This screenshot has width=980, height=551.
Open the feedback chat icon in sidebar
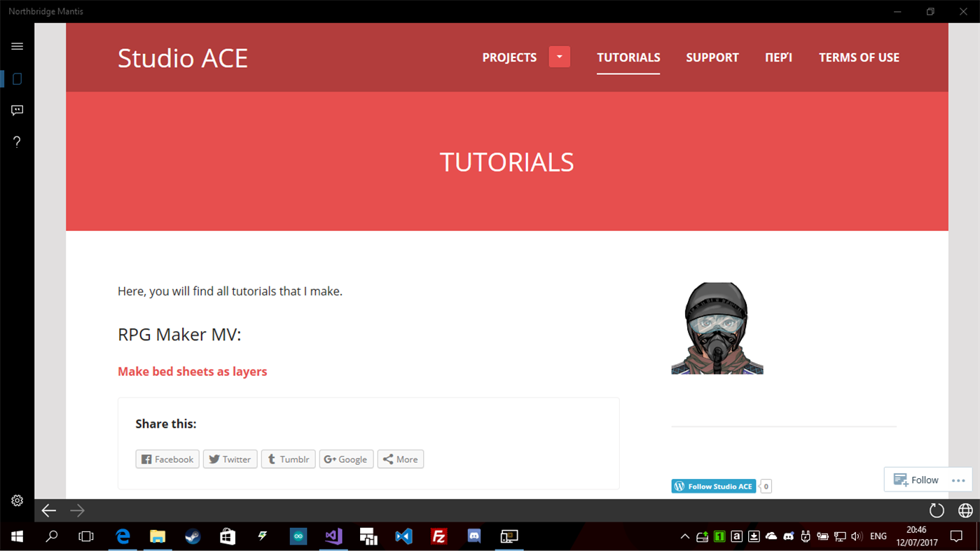(x=17, y=110)
